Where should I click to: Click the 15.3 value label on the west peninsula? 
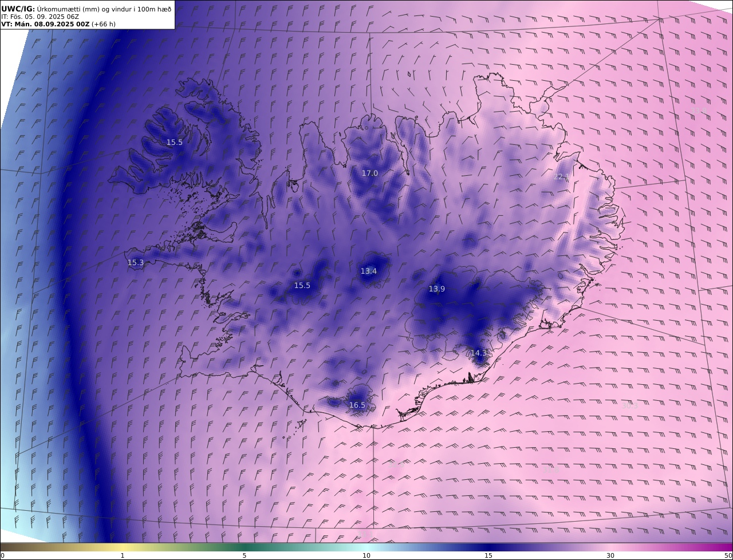point(136,262)
